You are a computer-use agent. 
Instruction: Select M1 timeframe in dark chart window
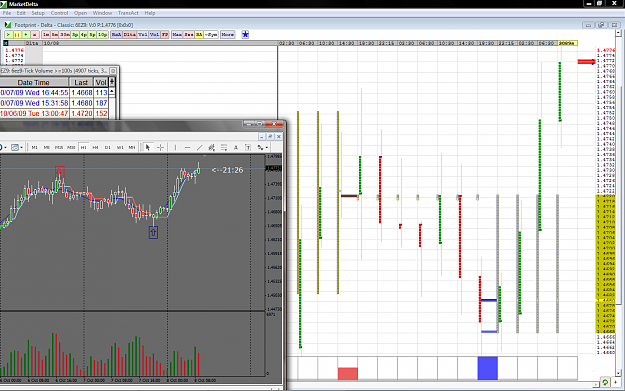point(35,147)
